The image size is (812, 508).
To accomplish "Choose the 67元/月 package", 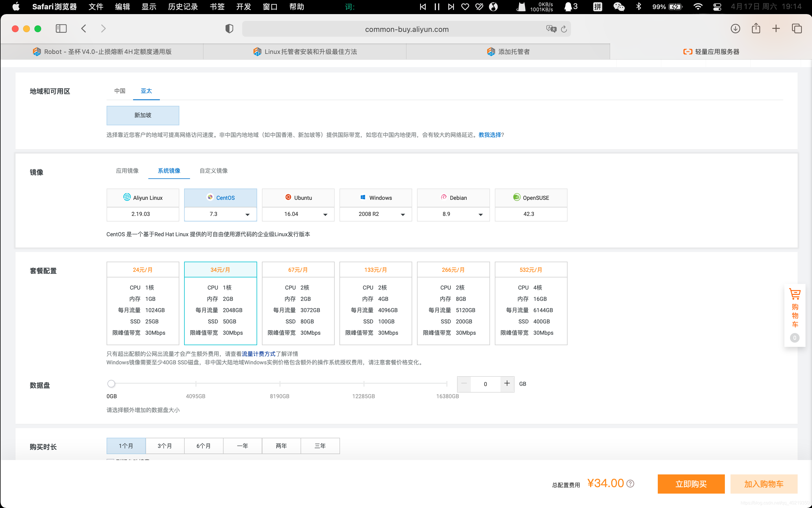I will pyautogui.click(x=298, y=303).
